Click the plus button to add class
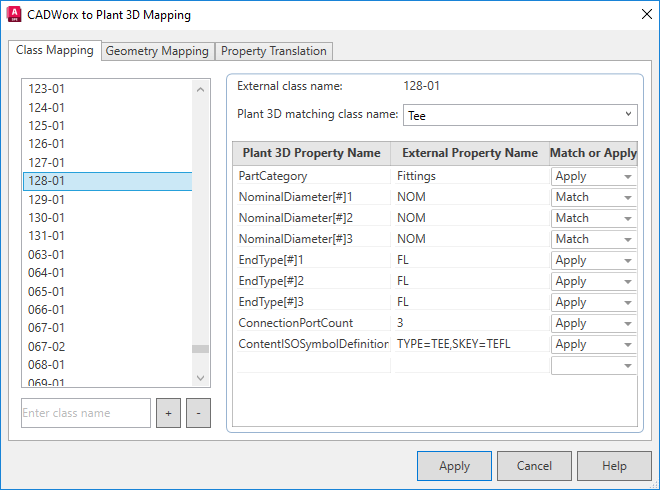This screenshot has height=490, width=660. click(x=169, y=413)
